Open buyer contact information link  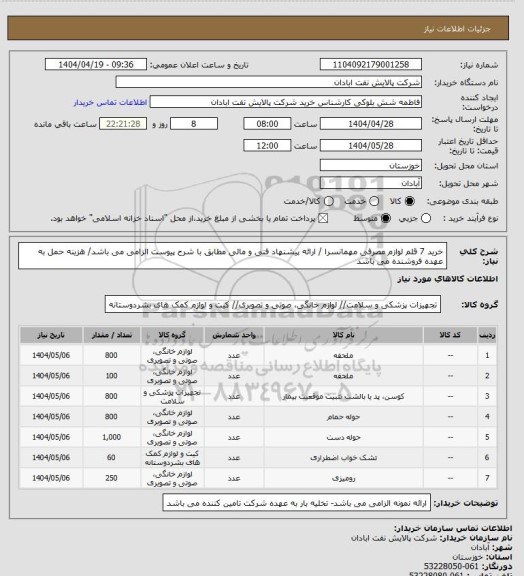[x=110, y=102]
